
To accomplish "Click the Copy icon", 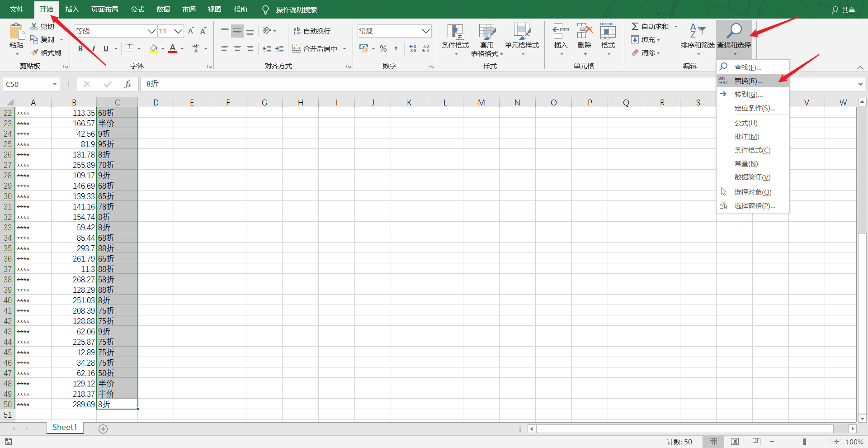I will 34,39.
